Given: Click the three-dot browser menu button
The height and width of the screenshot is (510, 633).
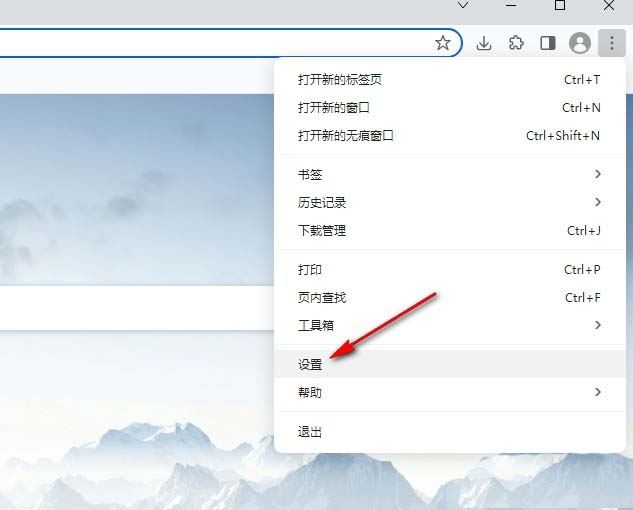Looking at the screenshot, I should tap(612, 43).
